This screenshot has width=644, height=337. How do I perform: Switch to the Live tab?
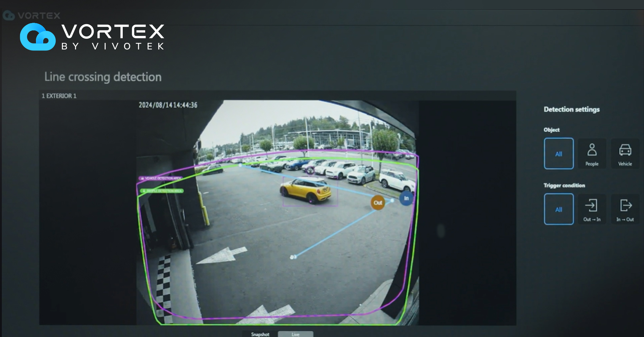point(296,334)
